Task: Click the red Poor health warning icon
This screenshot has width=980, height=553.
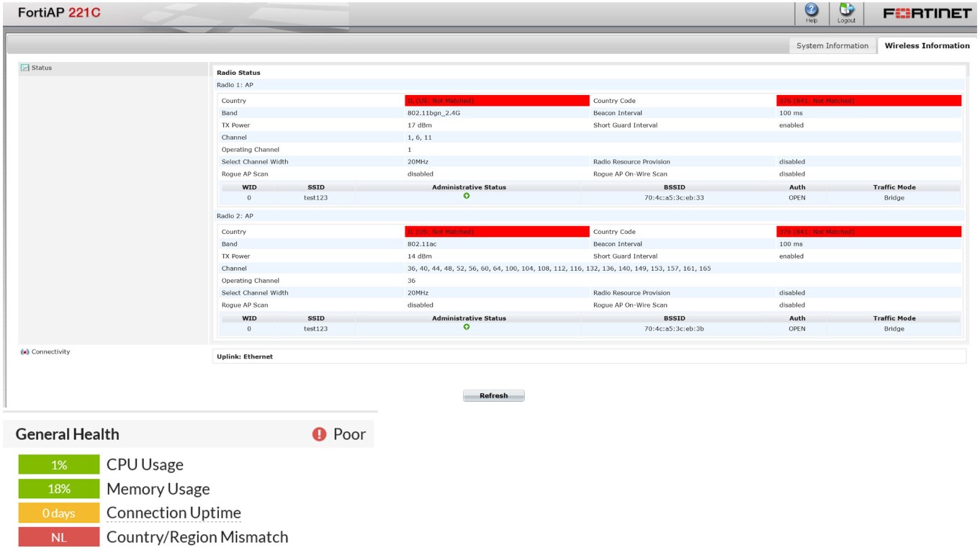Action: tap(319, 434)
